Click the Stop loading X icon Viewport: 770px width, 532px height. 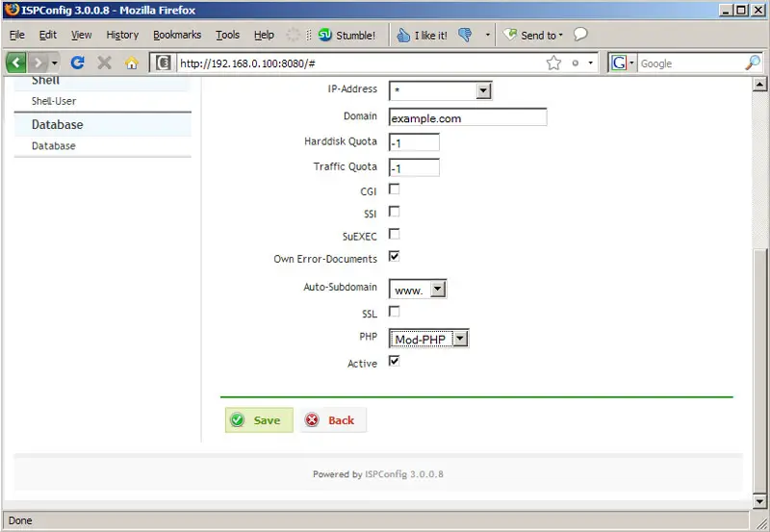point(104,63)
